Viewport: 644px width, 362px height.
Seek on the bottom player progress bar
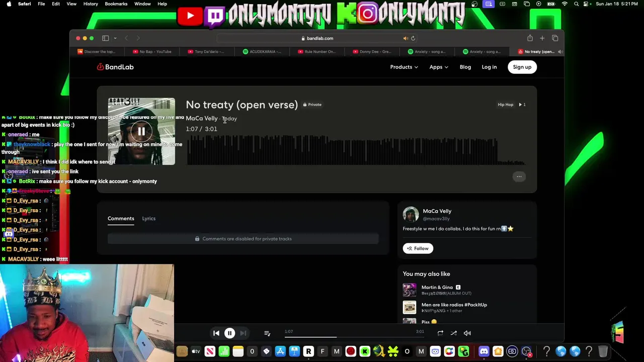354,336
